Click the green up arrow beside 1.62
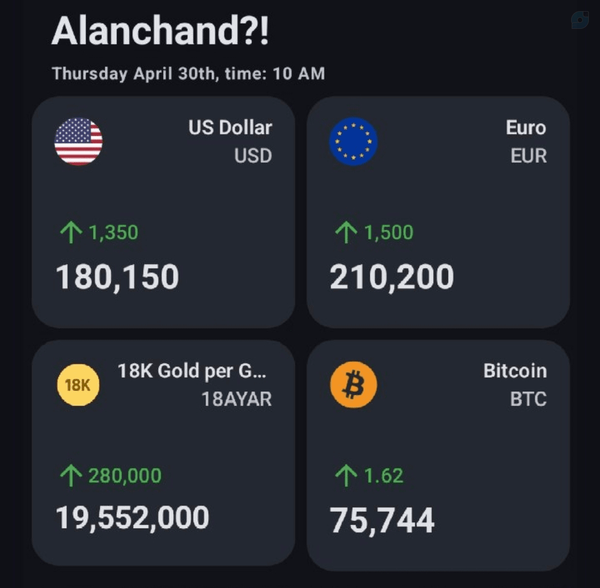This screenshot has height=588, width=600. 346,476
